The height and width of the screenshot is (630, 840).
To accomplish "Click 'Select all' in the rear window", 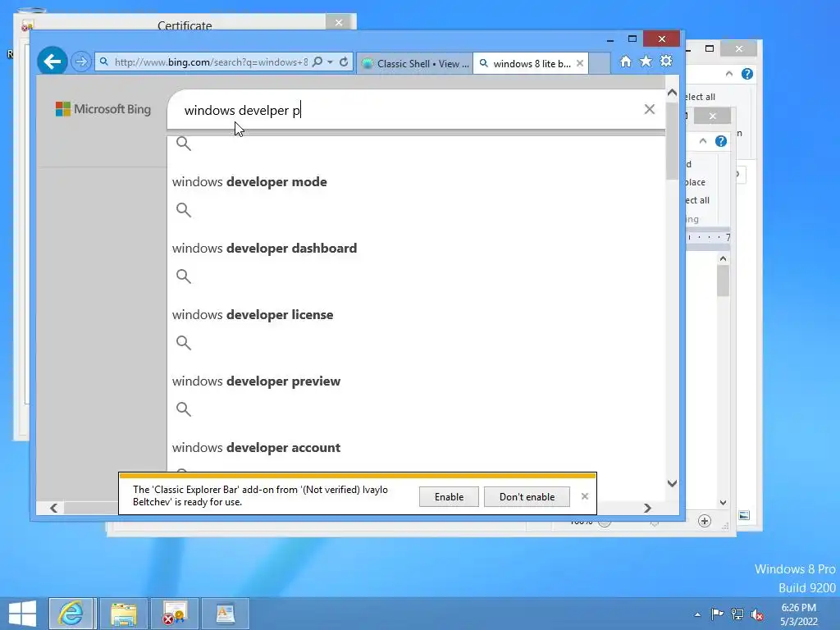I will click(x=701, y=97).
